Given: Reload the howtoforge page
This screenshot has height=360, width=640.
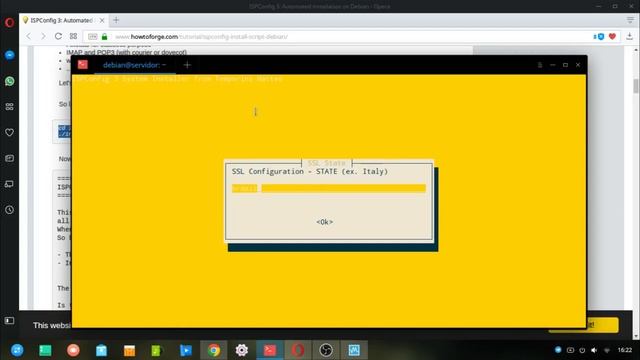Looking at the screenshot, I should coord(58,36).
